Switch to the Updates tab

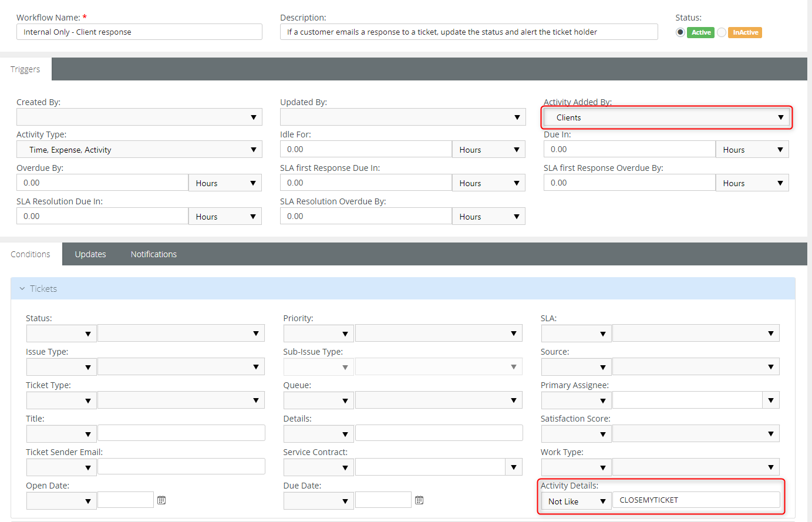point(90,254)
